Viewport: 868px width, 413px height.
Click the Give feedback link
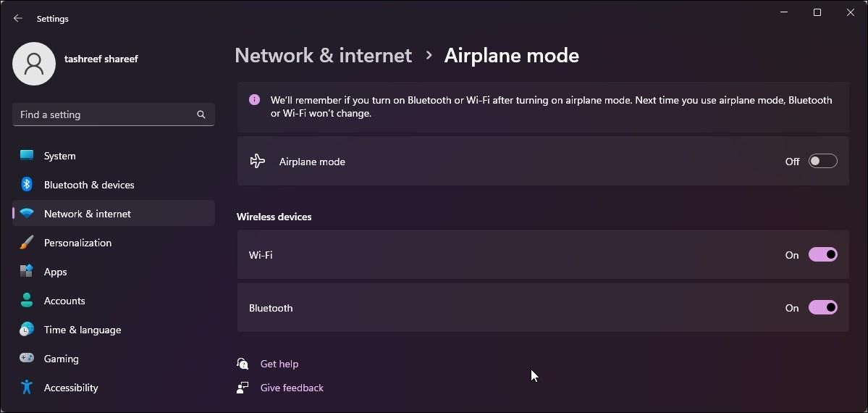pyautogui.click(x=292, y=388)
